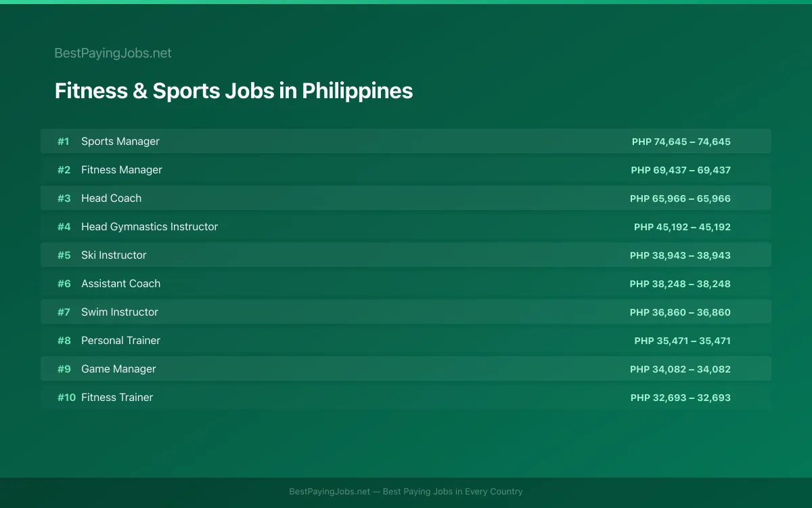Screen dimensions: 812x508
Task: Select the Assistant Coach job title
Action: click(x=121, y=284)
